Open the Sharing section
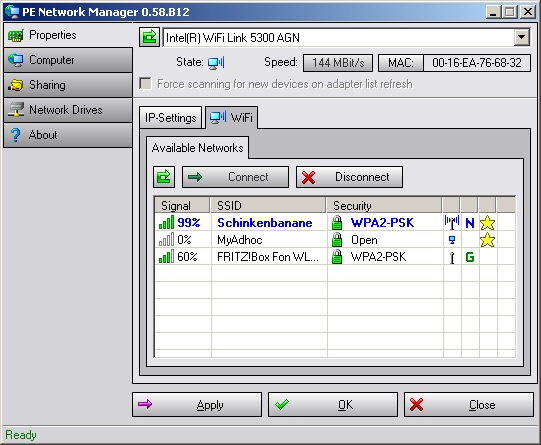 pyautogui.click(x=68, y=85)
